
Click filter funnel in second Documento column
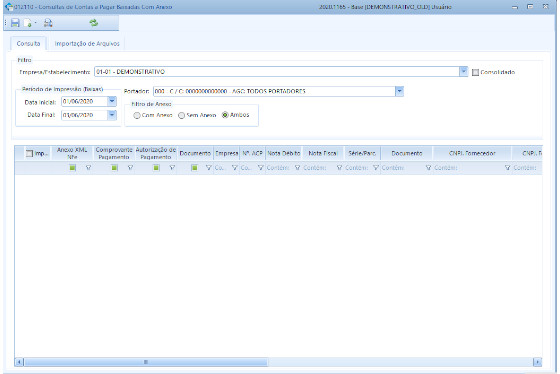(428, 168)
